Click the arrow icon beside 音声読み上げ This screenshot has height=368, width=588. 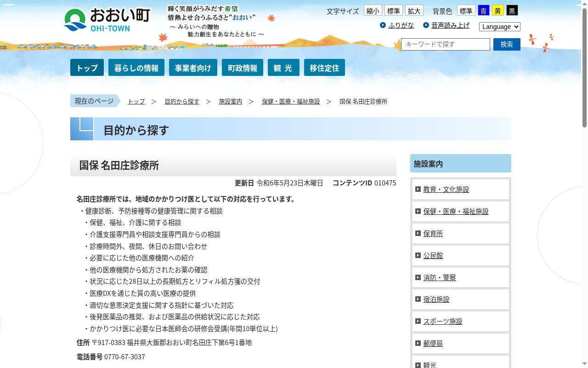coord(426,25)
